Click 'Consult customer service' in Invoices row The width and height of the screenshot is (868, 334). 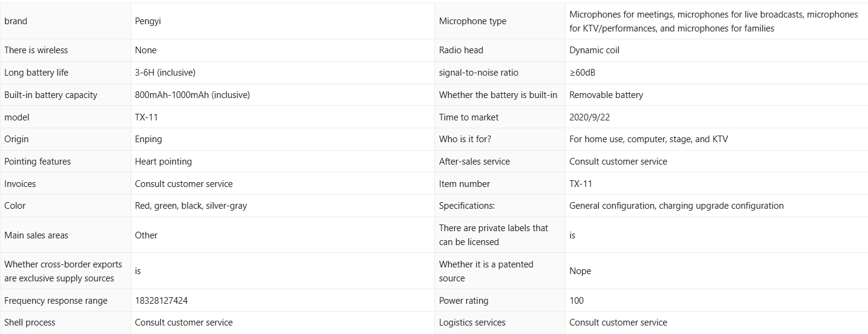(x=184, y=184)
